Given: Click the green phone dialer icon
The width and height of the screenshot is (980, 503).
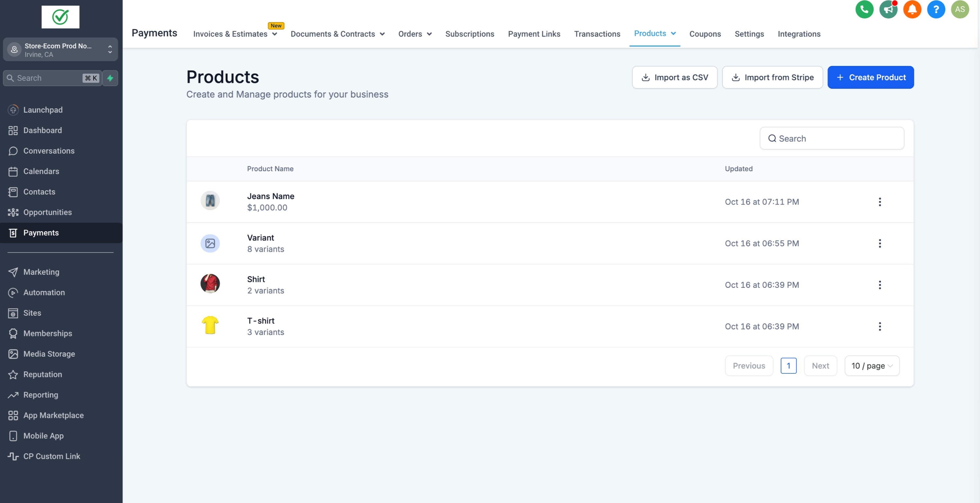Looking at the screenshot, I should pos(864,9).
